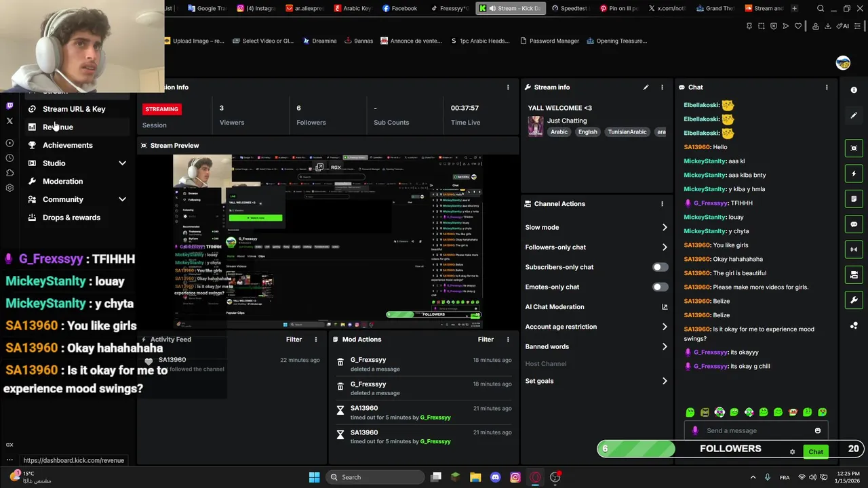Image resolution: width=868 pixels, height=488 pixels.
Task: Click Just Chatting category link
Action: coord(567,121)
